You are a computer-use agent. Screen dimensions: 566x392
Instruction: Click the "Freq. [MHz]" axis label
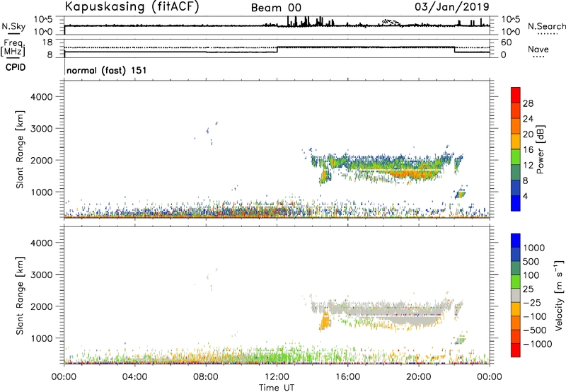pos(13,48)
